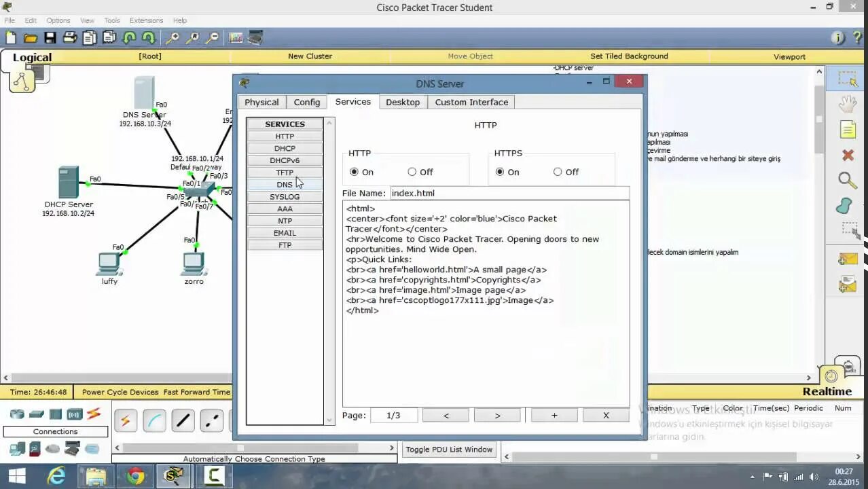Select FTP in the services list
868x489 pixels.
click(x=285, y=245)
